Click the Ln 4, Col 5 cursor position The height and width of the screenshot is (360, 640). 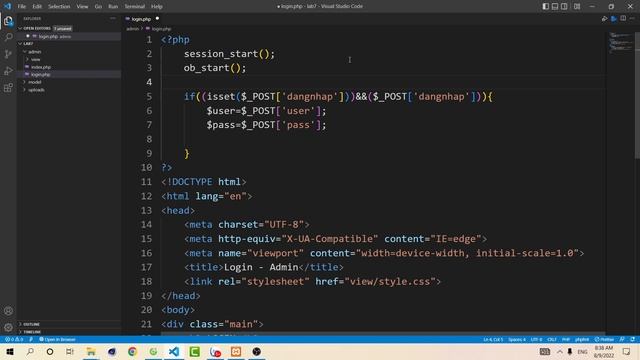coord(493,339)
